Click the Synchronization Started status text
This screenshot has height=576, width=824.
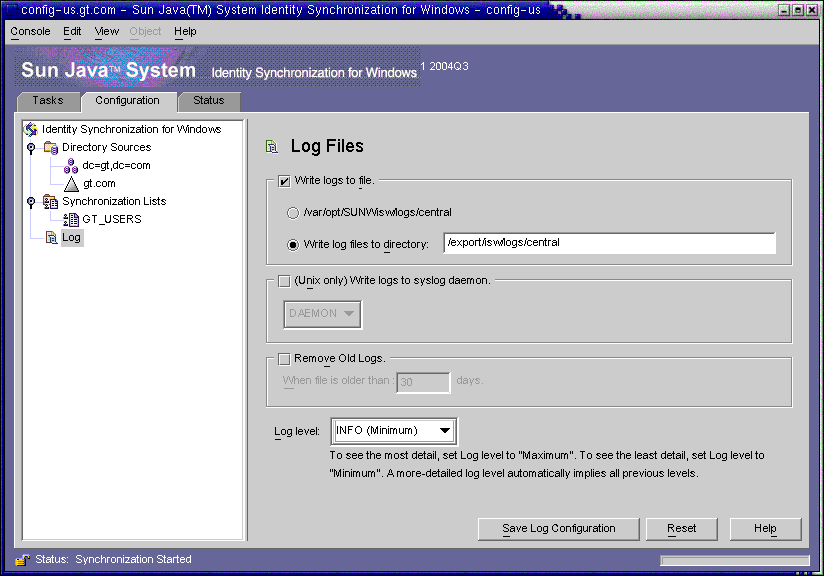click(x=133, y=560)
